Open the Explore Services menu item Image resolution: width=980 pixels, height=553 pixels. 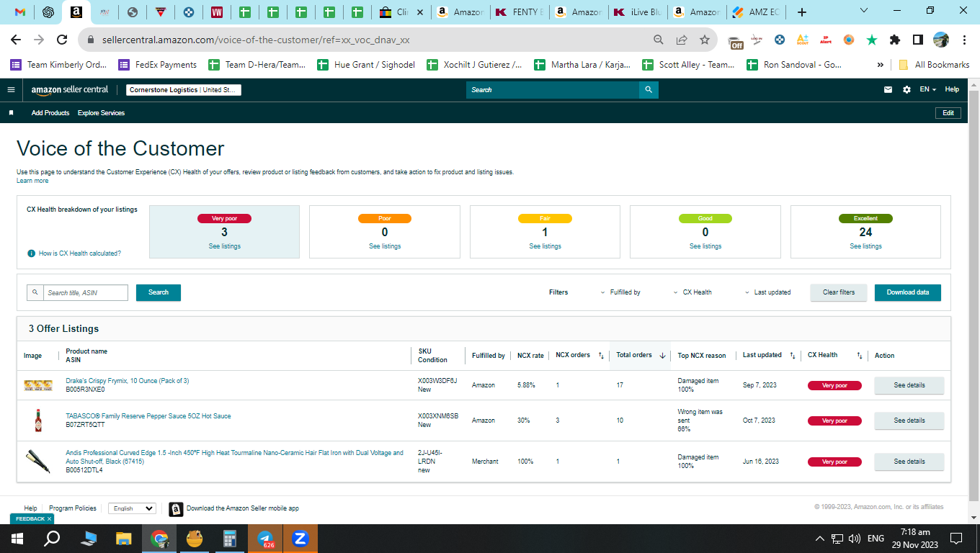pyautogui.click(x=101, y=113)
